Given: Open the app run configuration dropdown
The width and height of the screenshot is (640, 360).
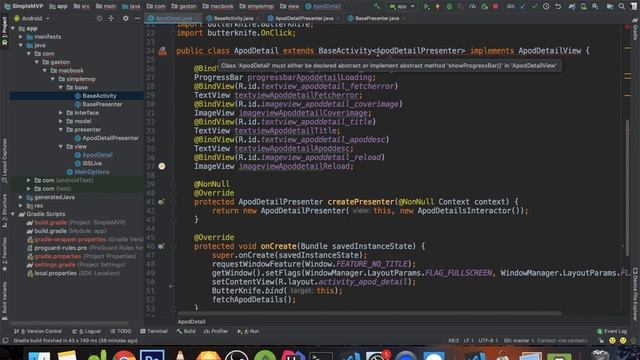Looking at the screenshot, I should [x=402, y=6].
